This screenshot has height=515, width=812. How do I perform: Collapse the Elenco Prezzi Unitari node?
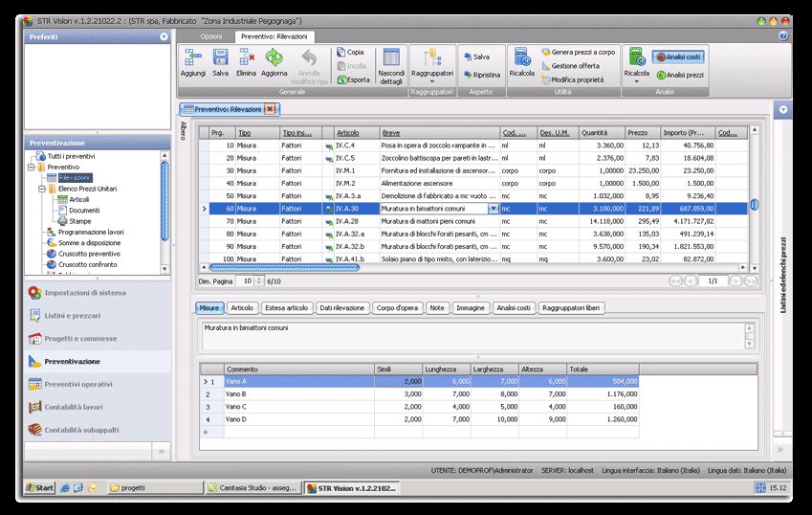pyautogui.click(x=42, y=189)
